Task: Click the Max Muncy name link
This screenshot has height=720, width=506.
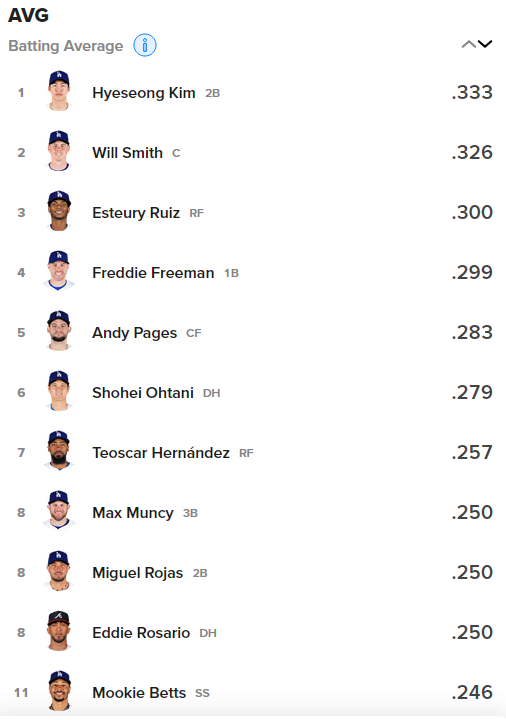Action: coord(133,512)
